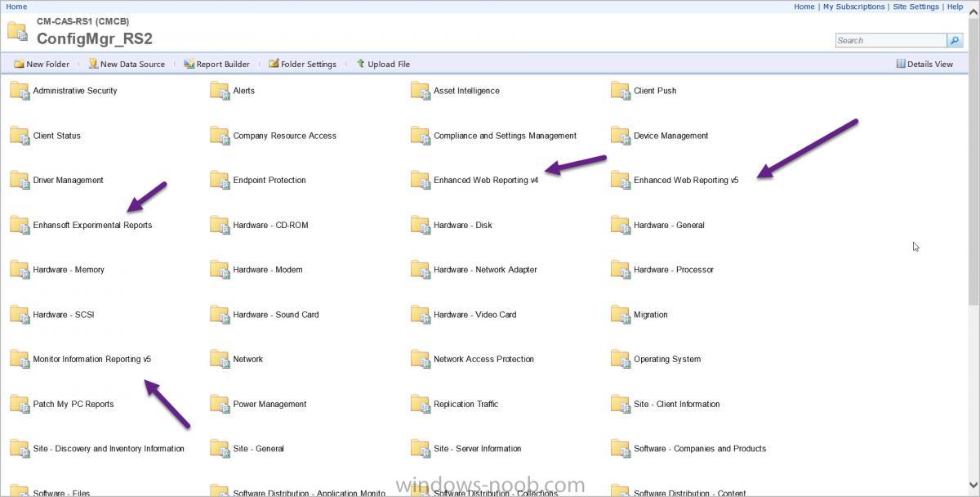Go to Site Settings
Viewport: 980px width, 497px height.
point(916,7)
